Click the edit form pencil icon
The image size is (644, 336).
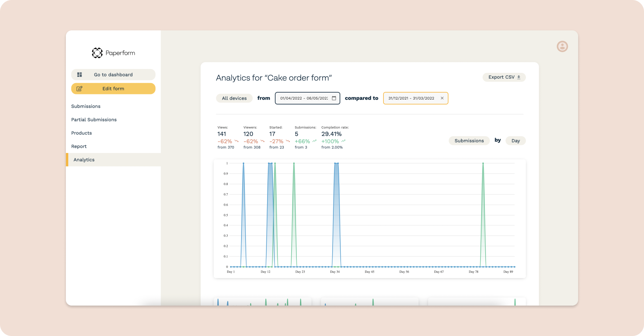coord(79,89)
